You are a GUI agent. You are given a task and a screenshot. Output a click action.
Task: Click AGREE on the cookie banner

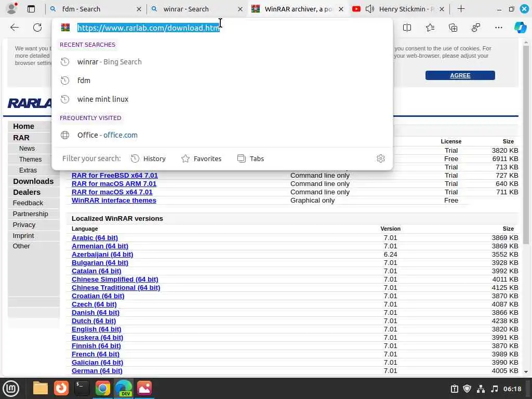point(460,75)
